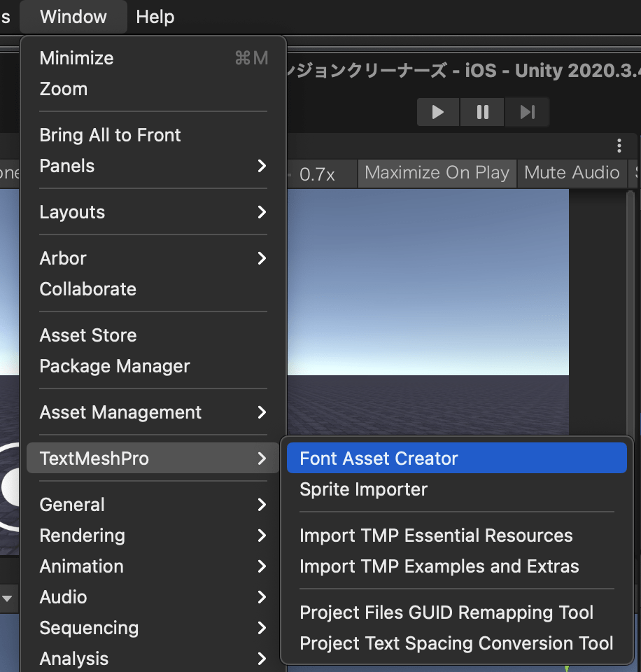The image size is (641, 672).
Task: Open Project Files GUID Remapping Tool
Action: pos(457,613)
